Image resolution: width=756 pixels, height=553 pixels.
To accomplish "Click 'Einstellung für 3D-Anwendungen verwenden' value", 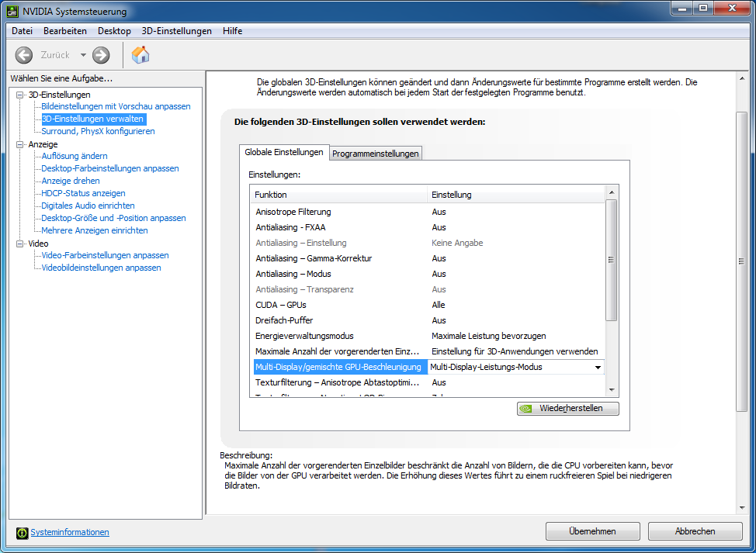I will click(x=515, y=351).
